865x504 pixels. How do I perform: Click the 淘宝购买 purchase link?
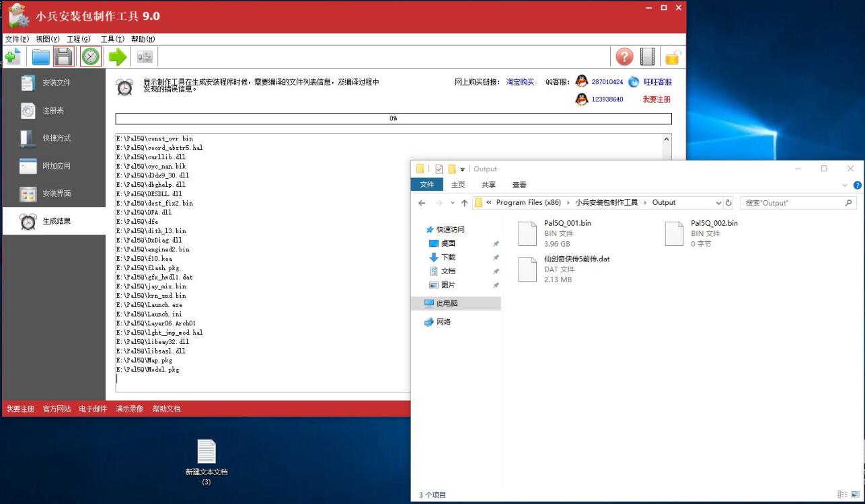(x=519, y=81)
